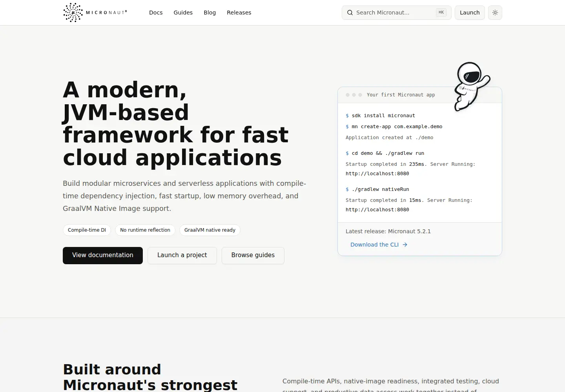
Task: Click the 'Your first Micronaut app' terminal title
Action: (x=401, y=95)
